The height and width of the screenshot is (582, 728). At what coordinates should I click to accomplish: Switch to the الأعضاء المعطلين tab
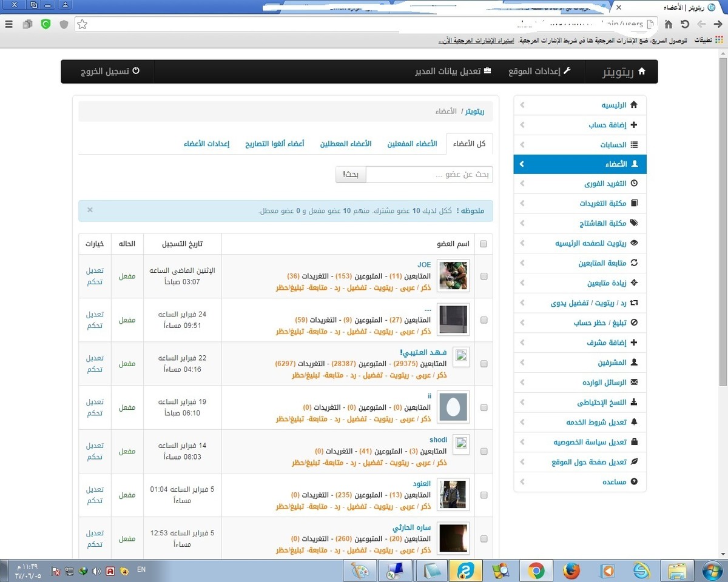click(346, 144)
